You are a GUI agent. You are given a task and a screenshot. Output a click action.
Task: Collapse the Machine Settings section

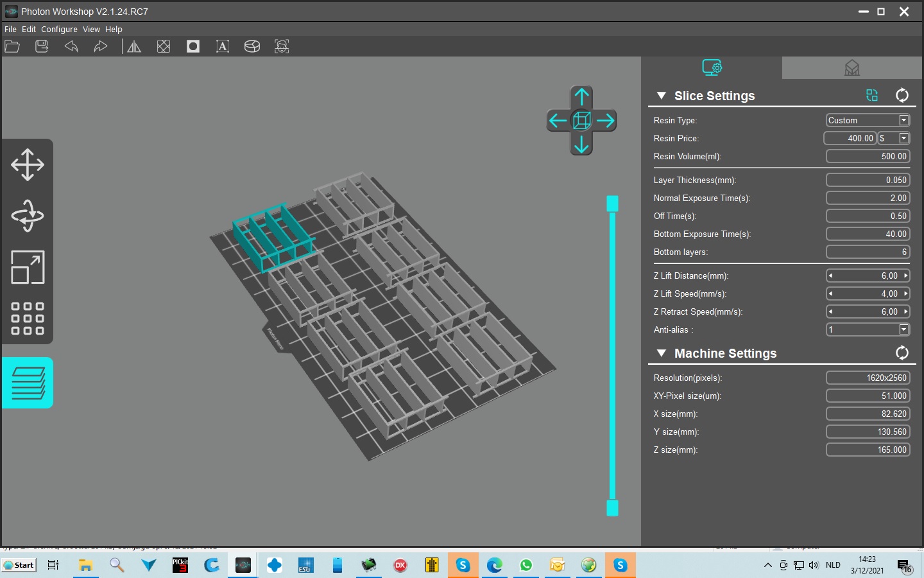coord(661,353)
